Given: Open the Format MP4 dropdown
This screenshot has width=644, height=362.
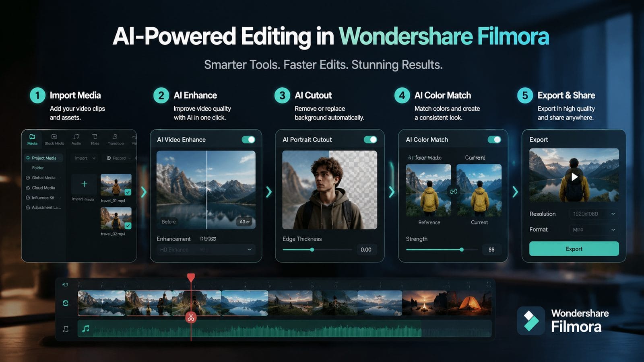Looking at the screenshot, I should pos(594,230).
